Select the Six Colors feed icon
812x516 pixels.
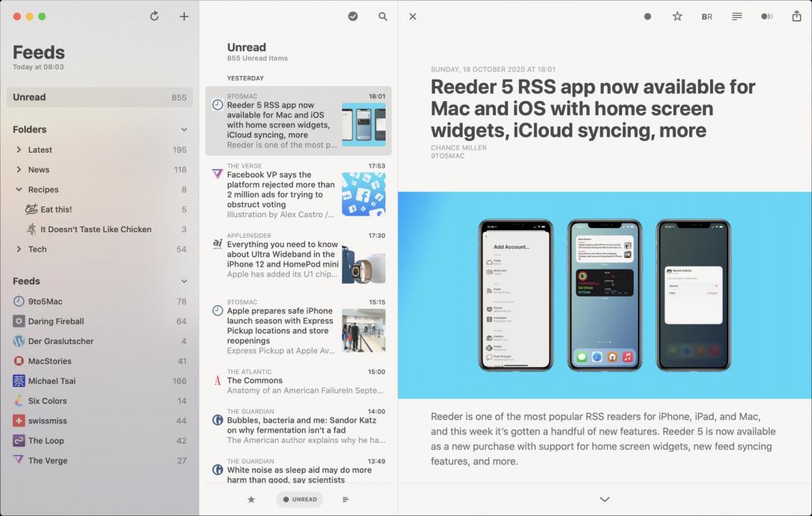(19, 401)
